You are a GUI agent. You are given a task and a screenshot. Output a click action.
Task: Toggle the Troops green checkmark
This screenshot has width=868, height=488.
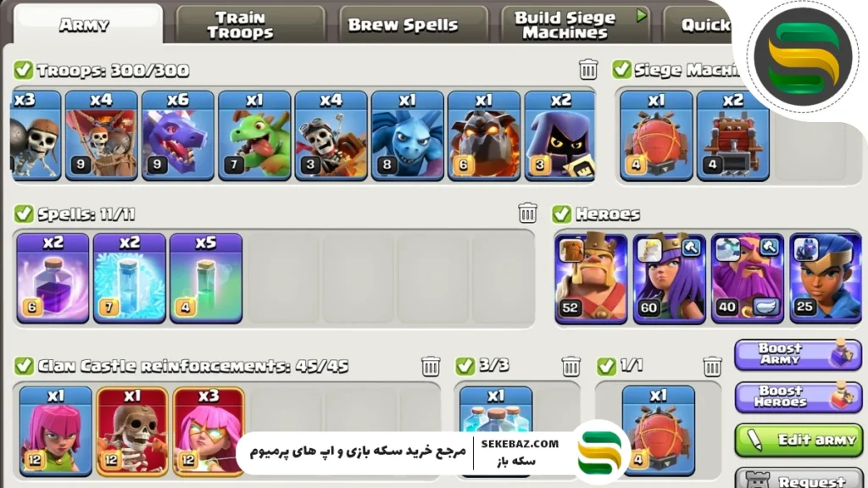[x=23, y=69]
